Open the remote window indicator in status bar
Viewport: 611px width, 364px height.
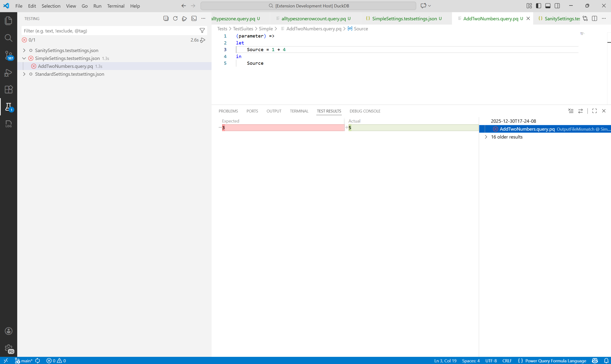6,361
